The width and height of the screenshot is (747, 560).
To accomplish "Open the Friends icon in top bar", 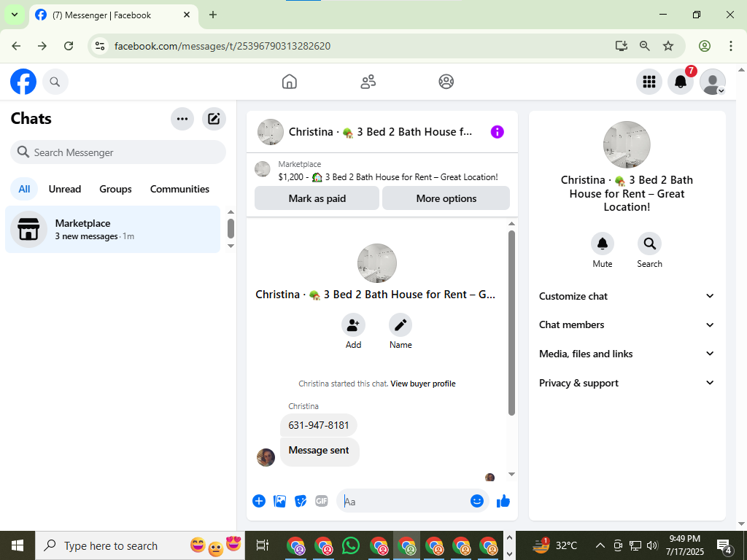I will coord(368,82).
